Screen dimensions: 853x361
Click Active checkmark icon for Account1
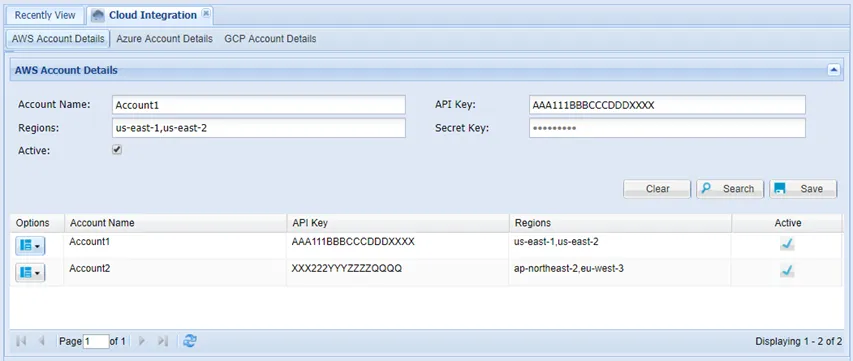[787, 245]
